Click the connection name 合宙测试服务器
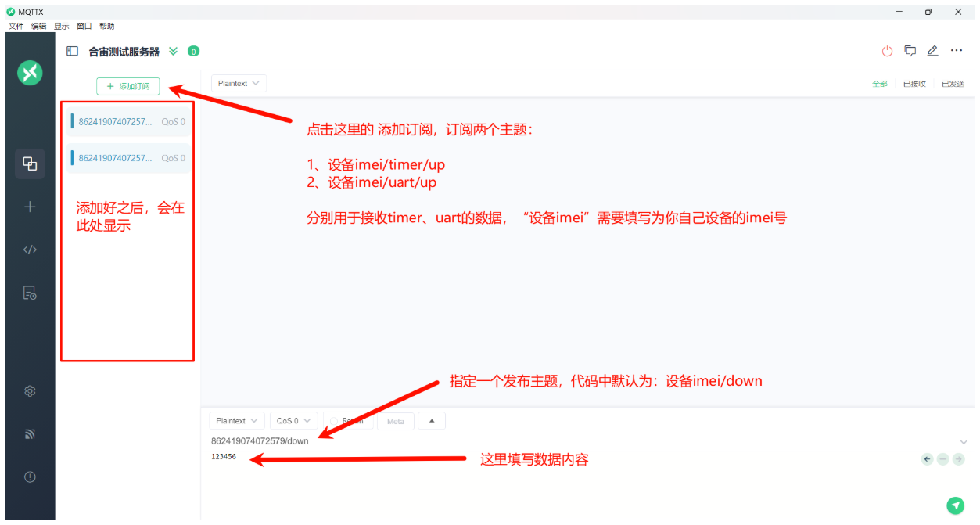 point(124,52)
